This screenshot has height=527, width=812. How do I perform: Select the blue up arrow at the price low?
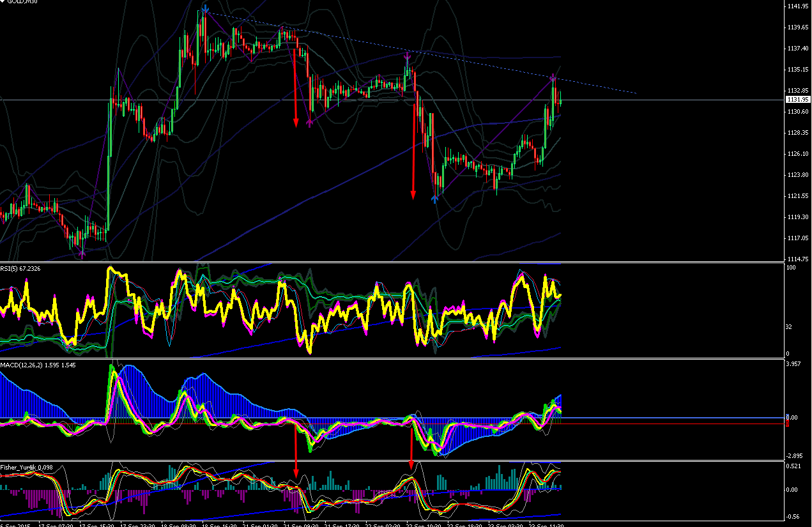click(435, 199)
